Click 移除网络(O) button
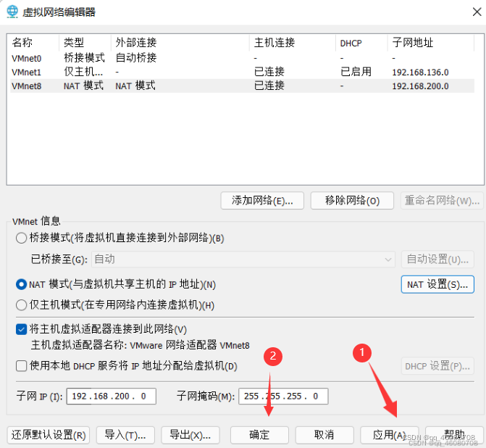The height and width of the screenshot is (448, 486). point(352,201)
